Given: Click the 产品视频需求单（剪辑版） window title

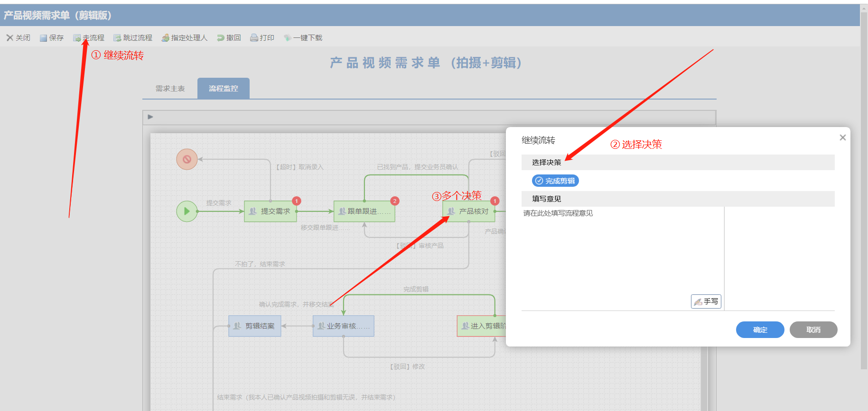Looking at the screenshot, I should (57, 15).
